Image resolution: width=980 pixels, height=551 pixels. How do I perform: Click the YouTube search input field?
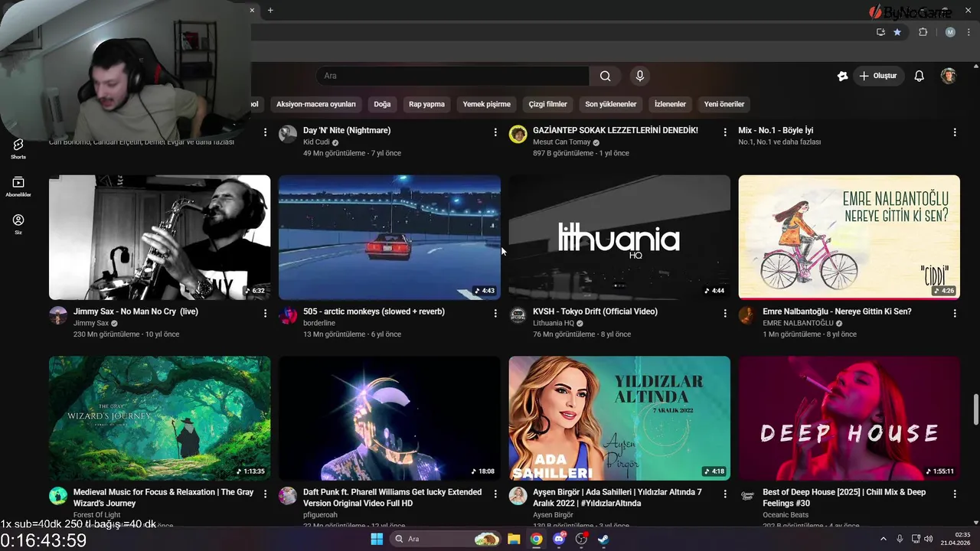click(452, 76)
